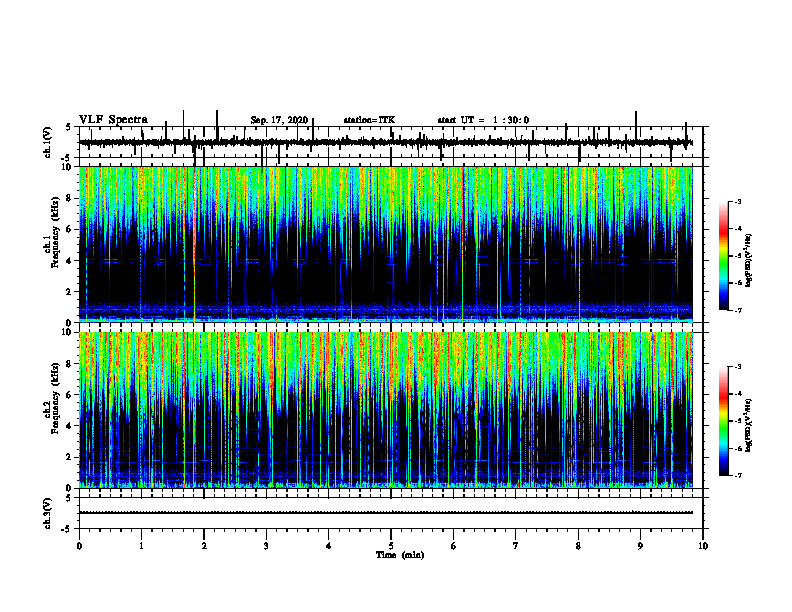Image resolution: width=792 pixels, height=612 pixels.
Task: Click the "-3" tick on ch.1 colorbar
Action: (x=738, y=201)
